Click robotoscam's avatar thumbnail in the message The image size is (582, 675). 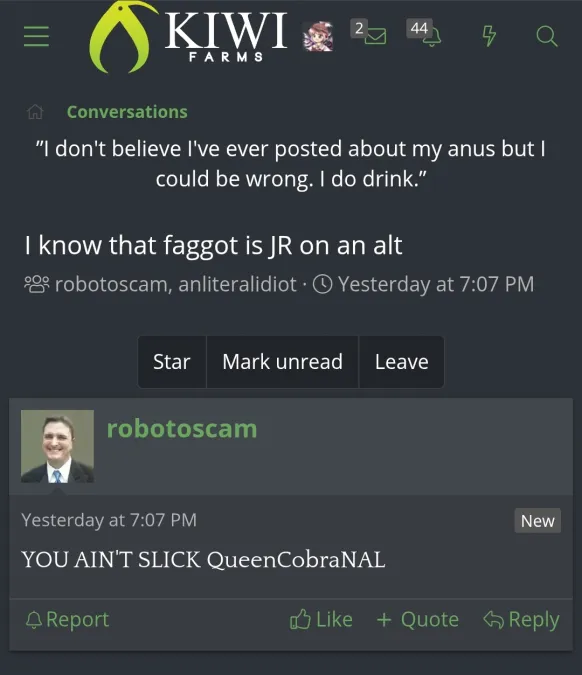pos(57,446)
